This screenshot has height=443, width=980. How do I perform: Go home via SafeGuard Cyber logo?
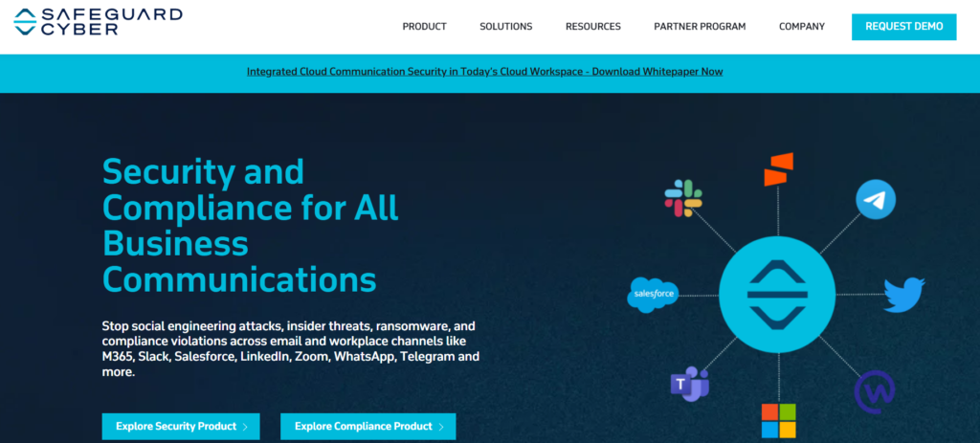pos(99,22)
